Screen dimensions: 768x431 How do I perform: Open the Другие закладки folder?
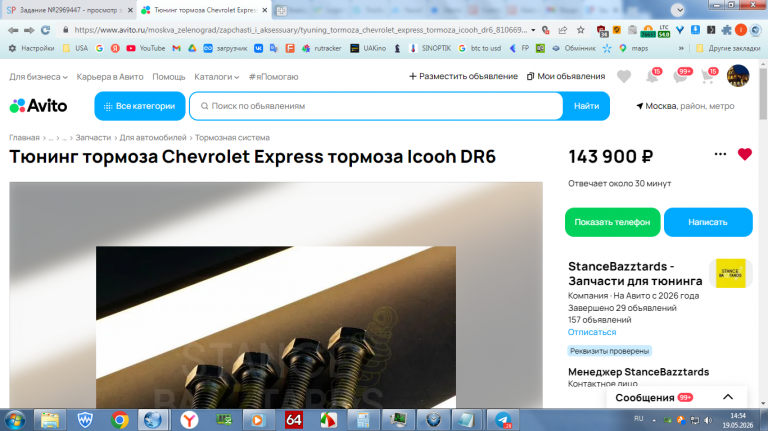pyautogui.click(x=728, y=48)
